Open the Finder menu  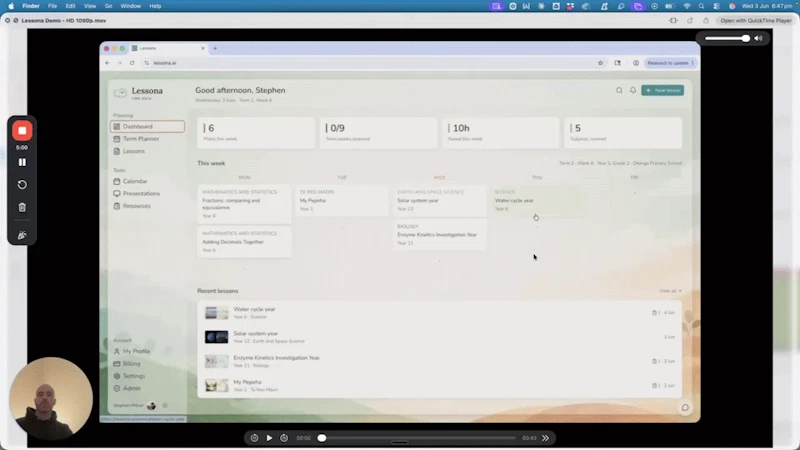click(x=31, y=6)
